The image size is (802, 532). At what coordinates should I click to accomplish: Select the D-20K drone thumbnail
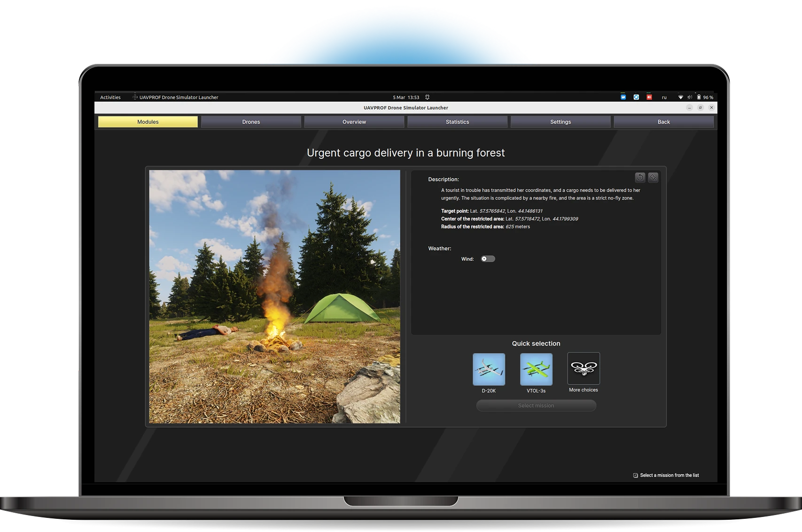click(x=489, y=369)
